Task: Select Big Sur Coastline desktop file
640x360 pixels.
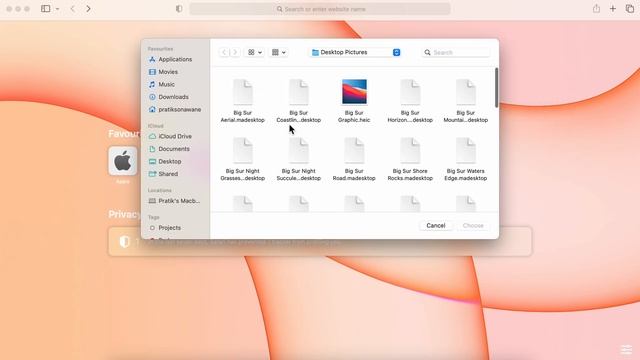Action: click(x=298, y=101)
